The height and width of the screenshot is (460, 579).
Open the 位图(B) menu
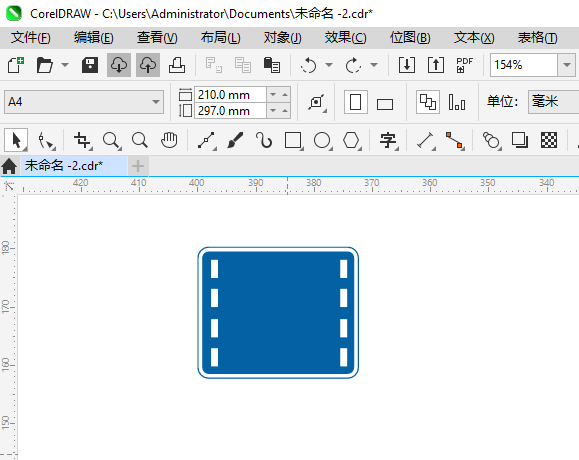(x=410, y=38)
